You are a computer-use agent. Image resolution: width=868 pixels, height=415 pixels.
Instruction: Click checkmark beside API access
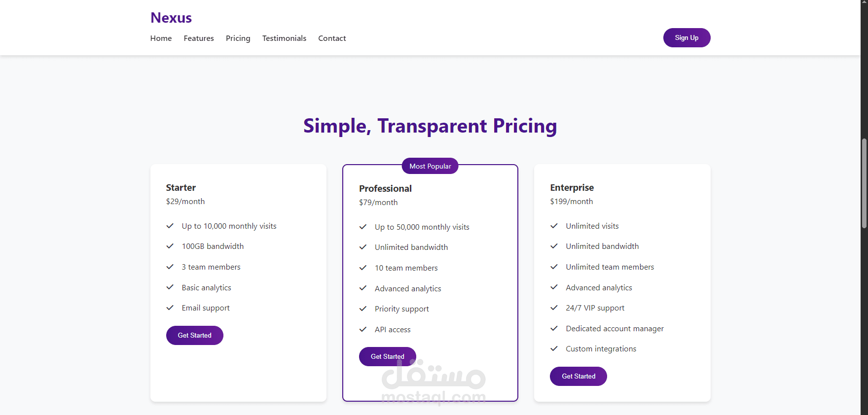click(363, 329)
